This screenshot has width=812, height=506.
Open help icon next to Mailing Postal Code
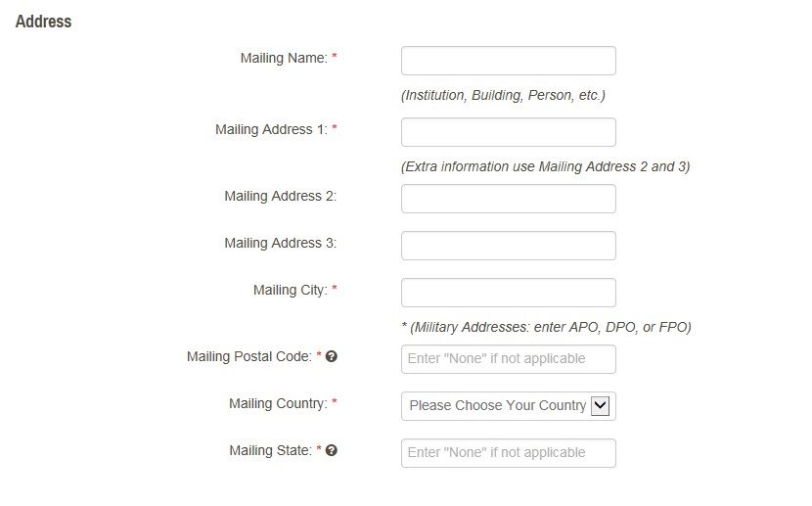[x=332, y=357]
